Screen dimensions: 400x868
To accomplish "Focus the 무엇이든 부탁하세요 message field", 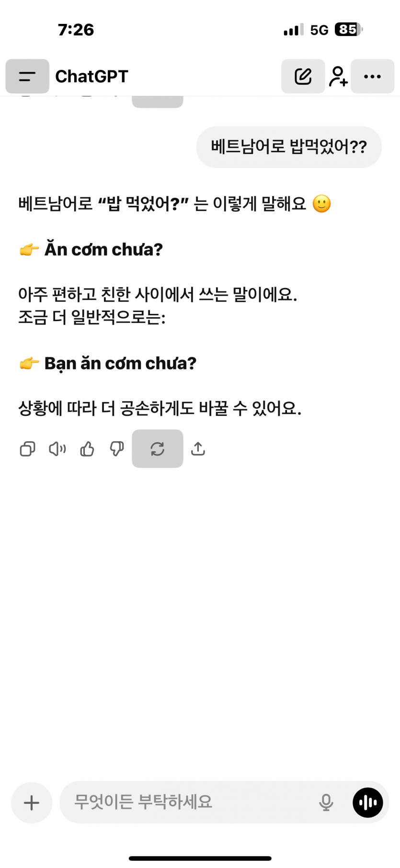I will 192,802.
